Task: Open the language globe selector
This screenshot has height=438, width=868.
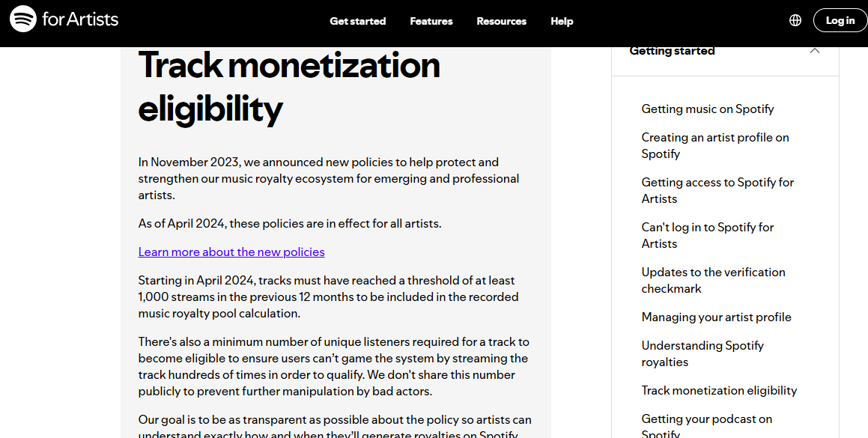Action: (795, 20)
